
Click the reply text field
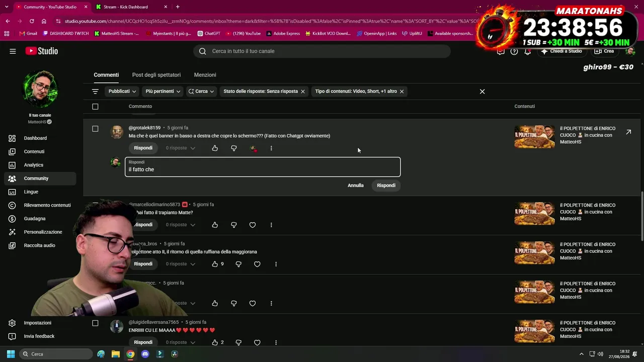click(263, 167)
